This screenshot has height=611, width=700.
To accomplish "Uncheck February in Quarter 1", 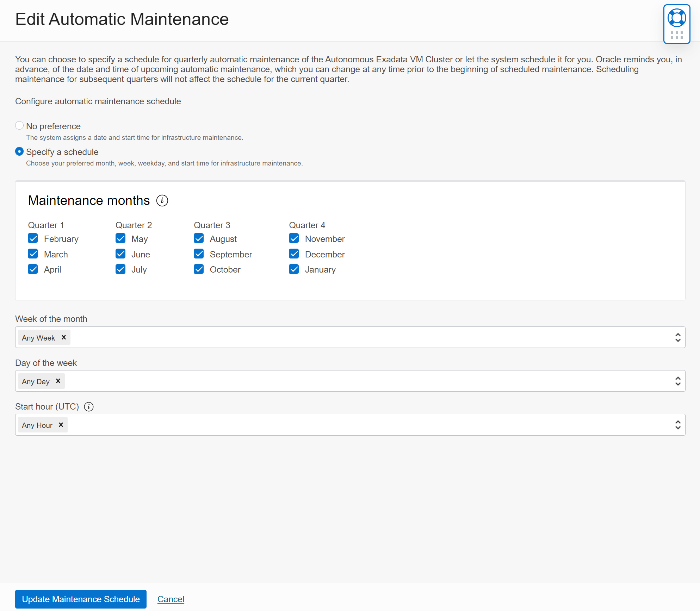I will pyautogui.click(x=33, y=238).
